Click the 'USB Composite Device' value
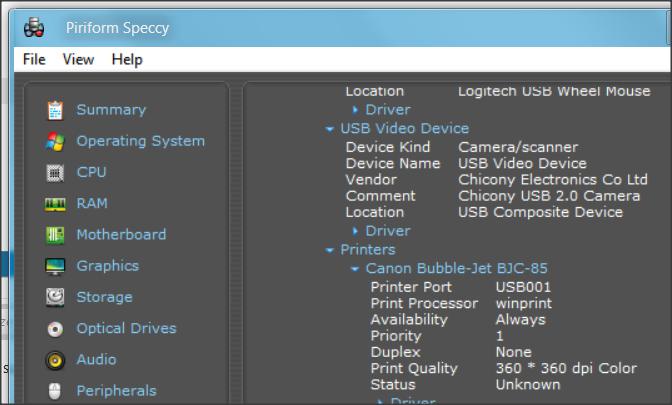 [x=540, y=213]
